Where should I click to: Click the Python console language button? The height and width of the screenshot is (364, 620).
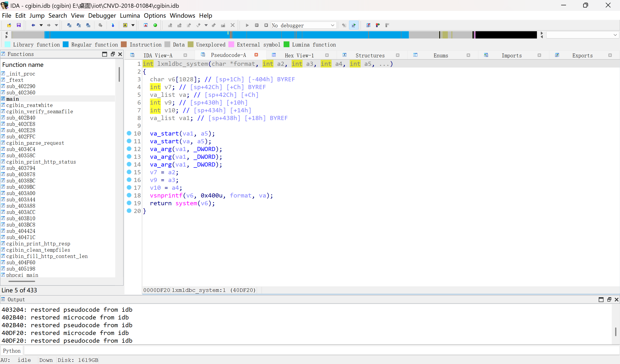coord(12,351)
